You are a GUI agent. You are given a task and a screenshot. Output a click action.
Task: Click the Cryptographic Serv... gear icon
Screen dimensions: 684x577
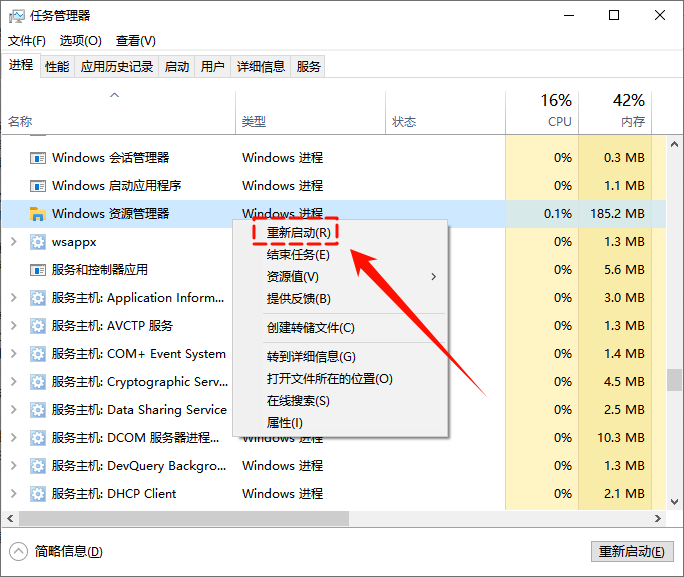(x=38, y=382)
